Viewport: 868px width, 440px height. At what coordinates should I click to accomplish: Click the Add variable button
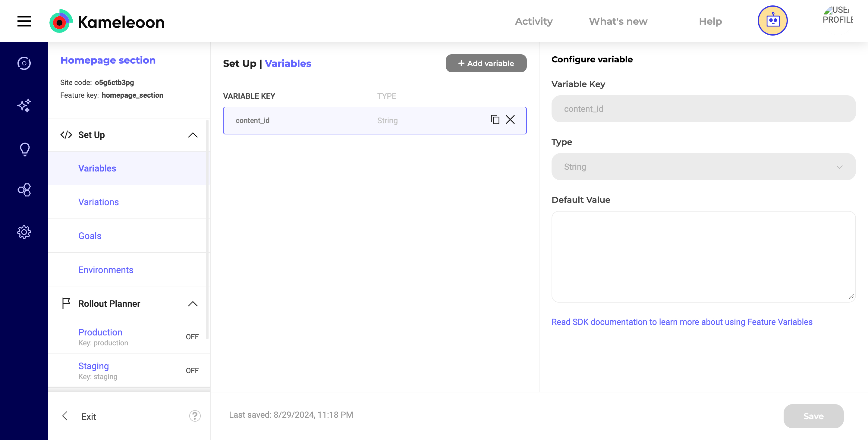(x=486, y=63)
